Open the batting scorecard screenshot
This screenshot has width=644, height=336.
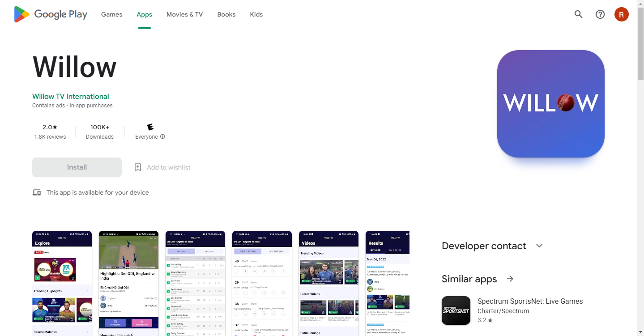(195, 284)
